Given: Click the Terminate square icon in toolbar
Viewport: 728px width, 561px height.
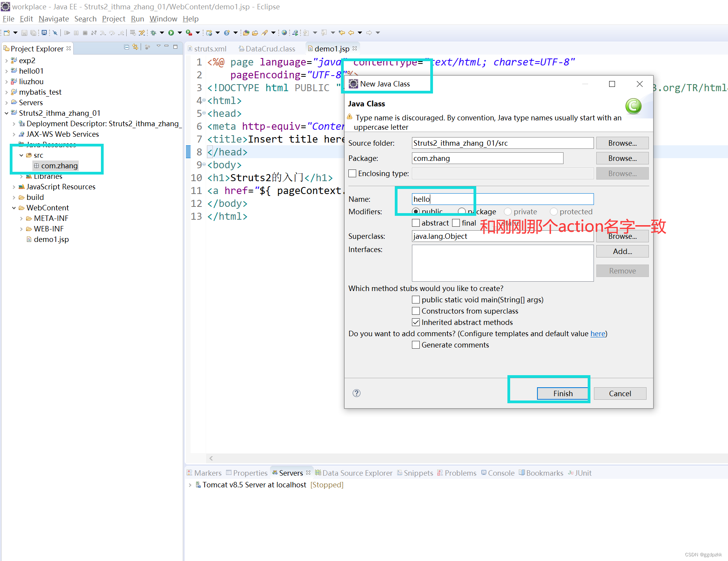Looking at the screenshot, I should coord(85,33).
